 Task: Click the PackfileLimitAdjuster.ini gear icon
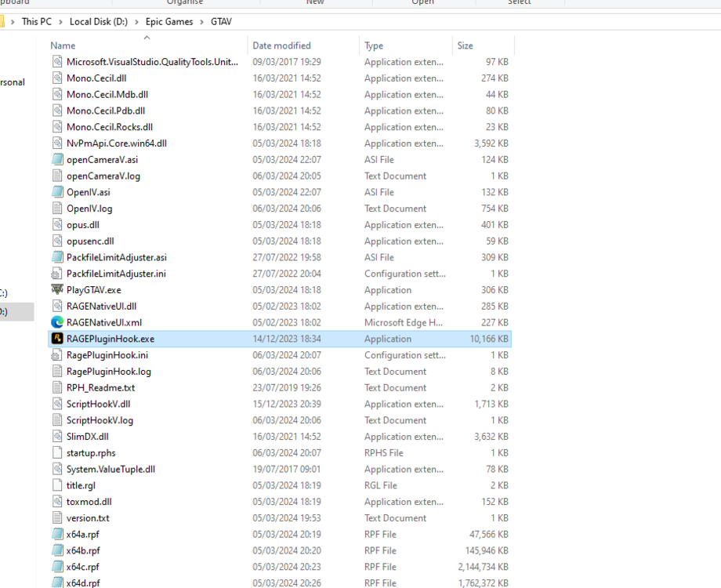coord(56,274)
